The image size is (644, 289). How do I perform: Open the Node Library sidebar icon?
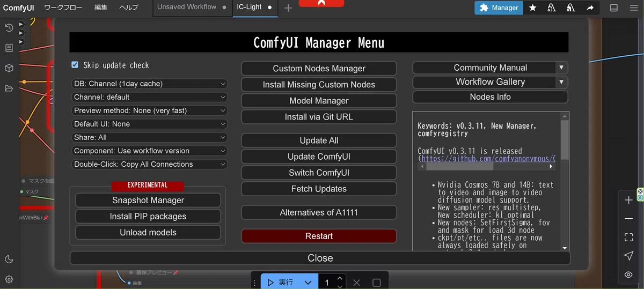pos(9,48)
